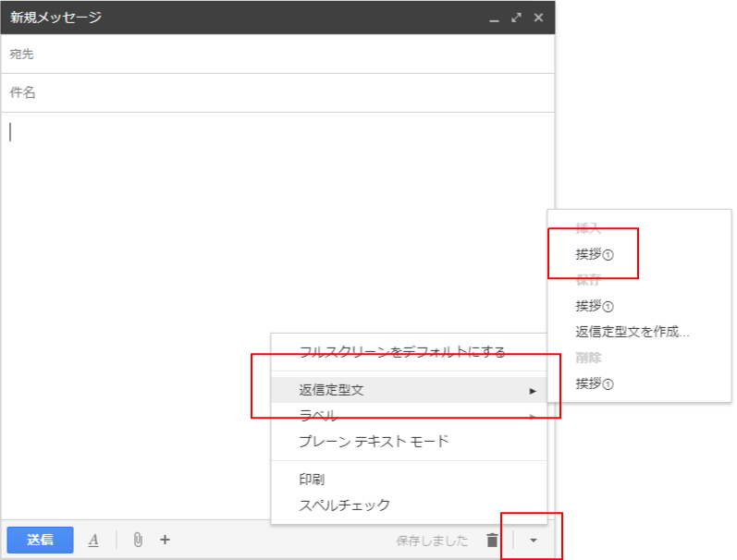Click the 宛先 recipient field
Image resolution: width=737 pixels, height=560 pixels.
tap(277, 55)
